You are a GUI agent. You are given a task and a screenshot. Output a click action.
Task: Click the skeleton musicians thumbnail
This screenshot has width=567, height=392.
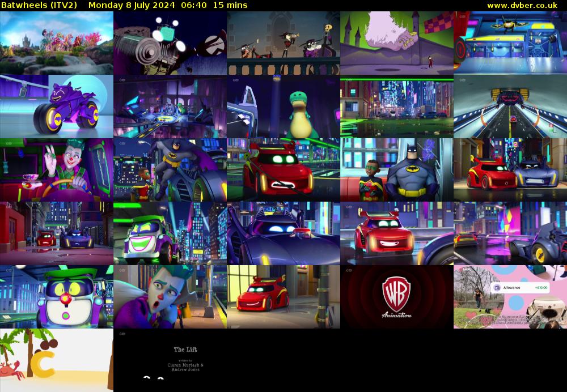pos(283,43)
